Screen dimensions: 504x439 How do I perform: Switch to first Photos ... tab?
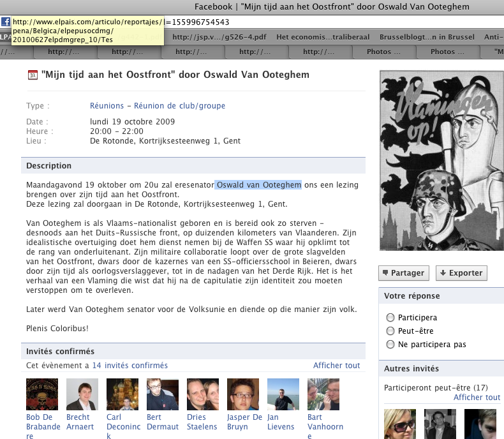[383, 52]
